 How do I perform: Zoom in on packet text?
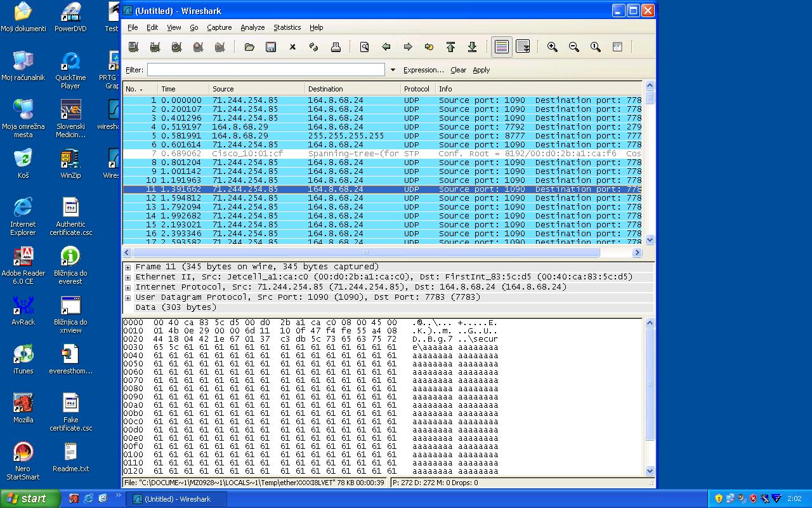553,47
